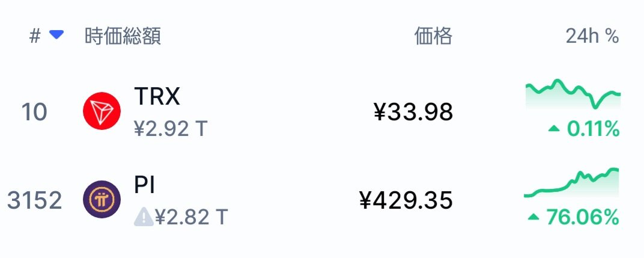This screenshot has height=258, width=644.
Task: Sort by the 時価総額 column header
Action: [123, 36]
